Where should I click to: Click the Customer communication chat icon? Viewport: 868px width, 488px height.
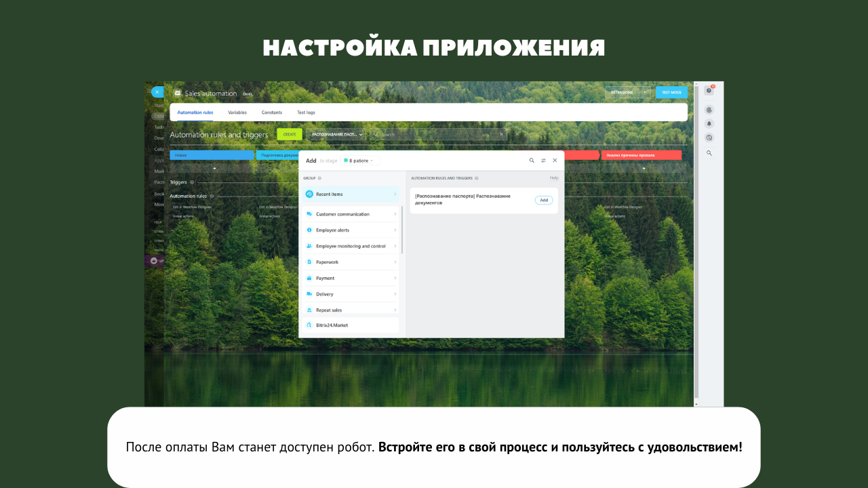(309, 214)
